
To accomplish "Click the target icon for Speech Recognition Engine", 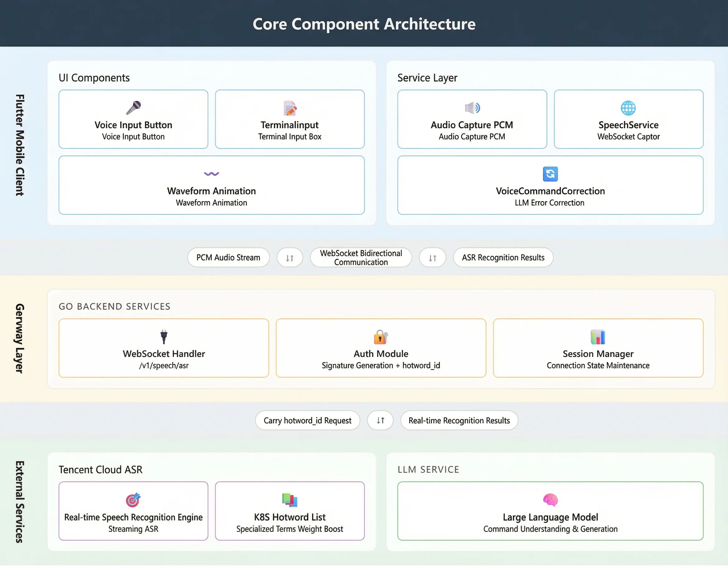I will [133, 500].
